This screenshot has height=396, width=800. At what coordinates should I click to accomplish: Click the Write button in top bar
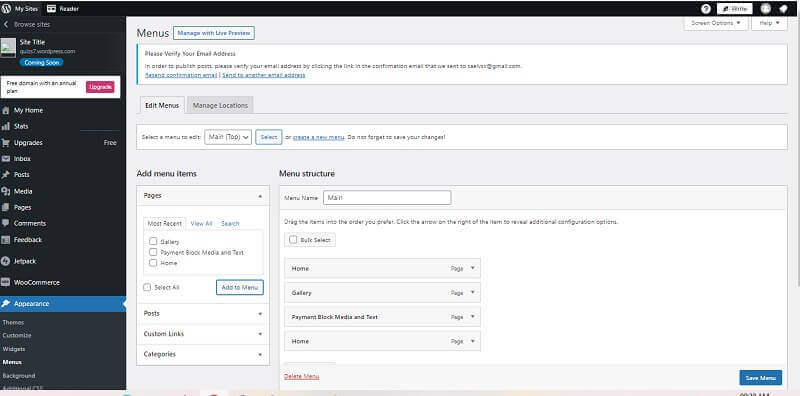pyautogui.click(x=735, y=9)
